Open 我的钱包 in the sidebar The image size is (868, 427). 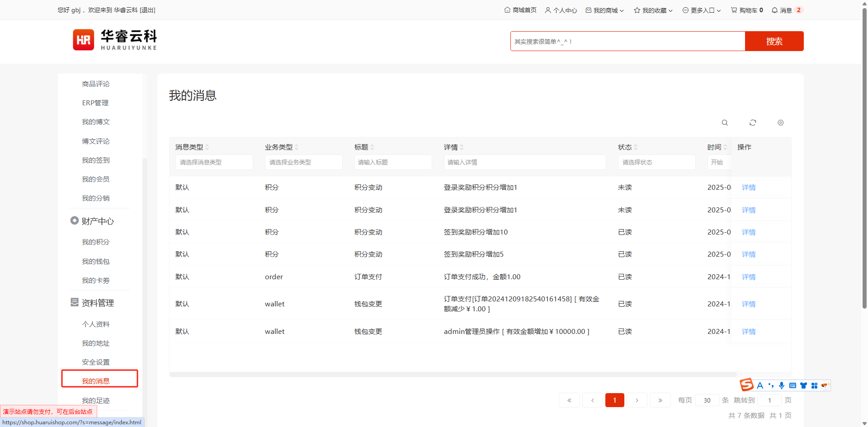tap(96, 262)
